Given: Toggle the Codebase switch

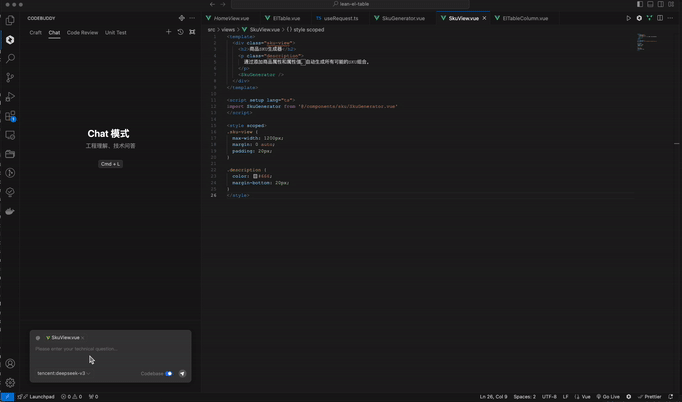Looking at the screenshot, I should pos(169,373).
